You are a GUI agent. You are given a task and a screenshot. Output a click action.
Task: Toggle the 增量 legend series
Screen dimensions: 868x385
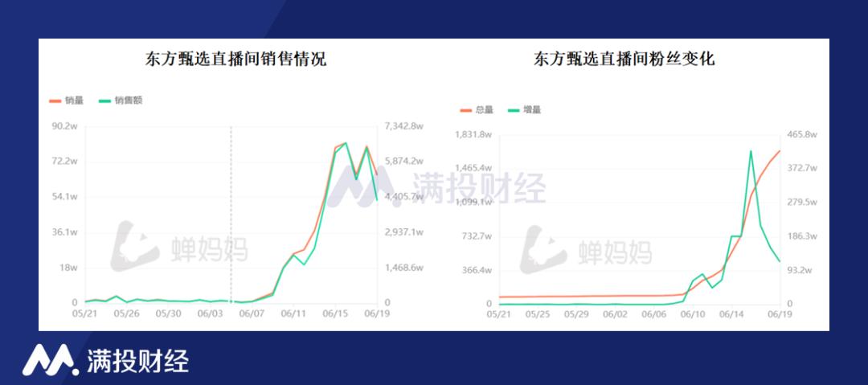(x=525, y=109)
